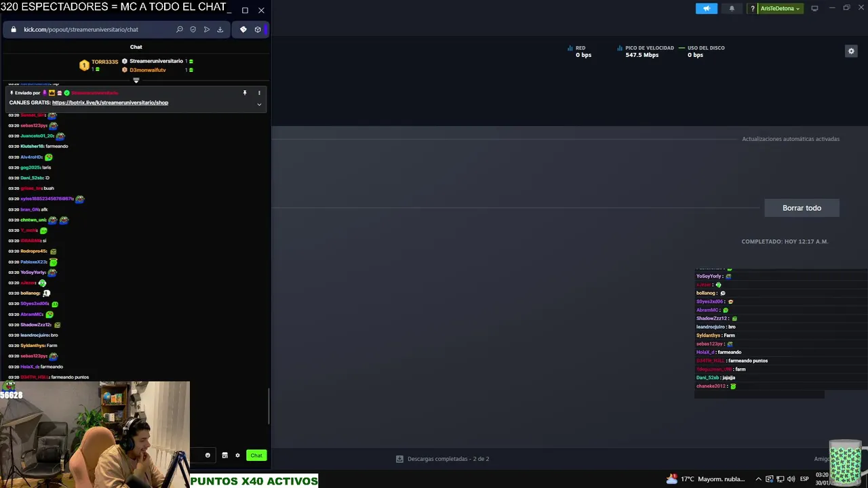Open the pinned message three-dot menu

pos(258,92)
